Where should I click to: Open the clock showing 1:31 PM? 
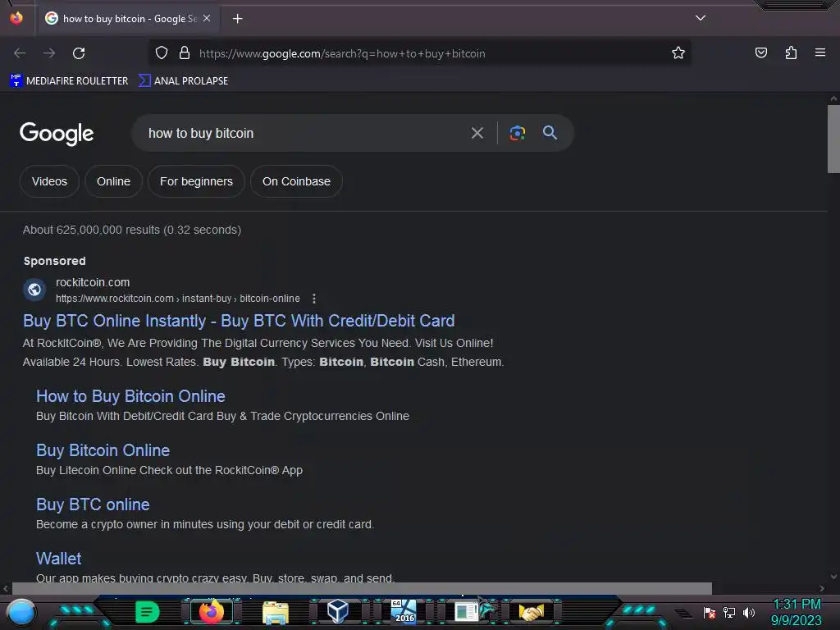pyautogui.click(x=797, y=612)
